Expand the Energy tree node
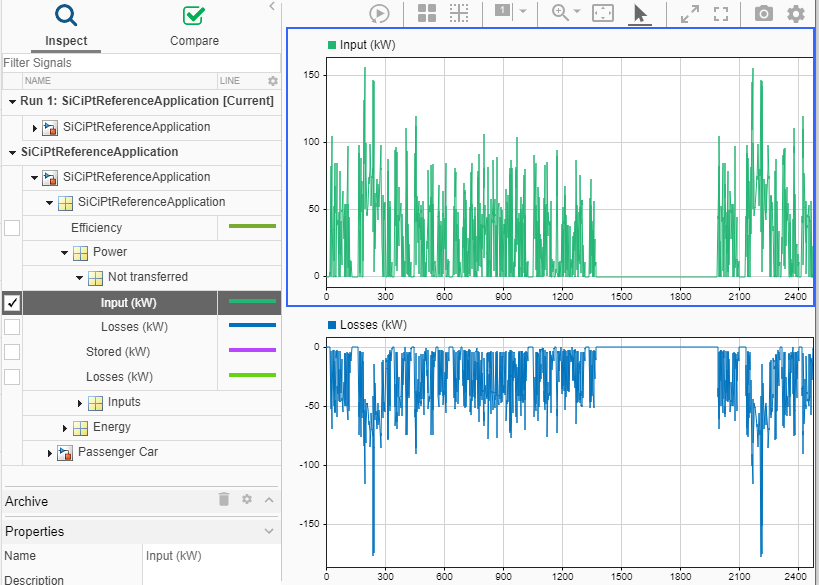819x585 pixels. tap(65, 428)
